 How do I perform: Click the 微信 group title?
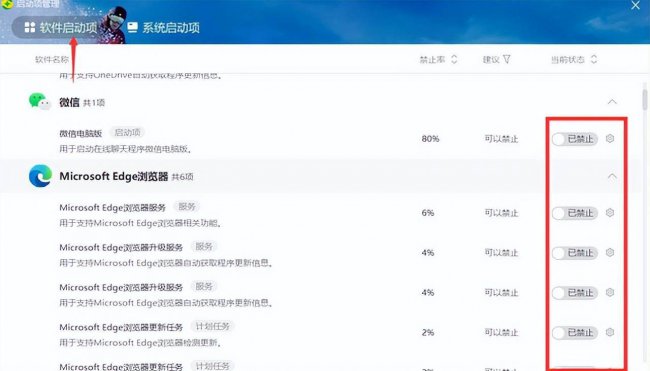69,102
